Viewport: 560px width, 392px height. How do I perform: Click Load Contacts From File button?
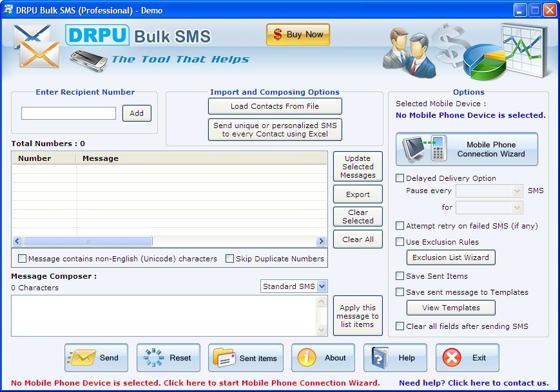tap(275, 106)
